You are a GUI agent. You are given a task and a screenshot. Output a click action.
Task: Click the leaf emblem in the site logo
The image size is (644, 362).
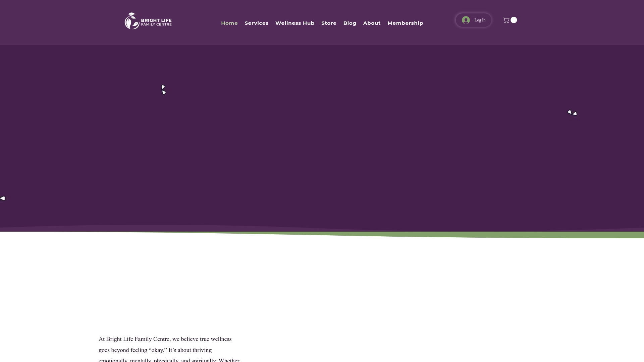132,21
